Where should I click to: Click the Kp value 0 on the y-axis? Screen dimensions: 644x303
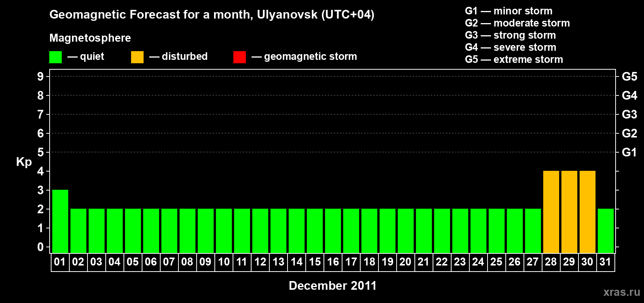point(41,247)
